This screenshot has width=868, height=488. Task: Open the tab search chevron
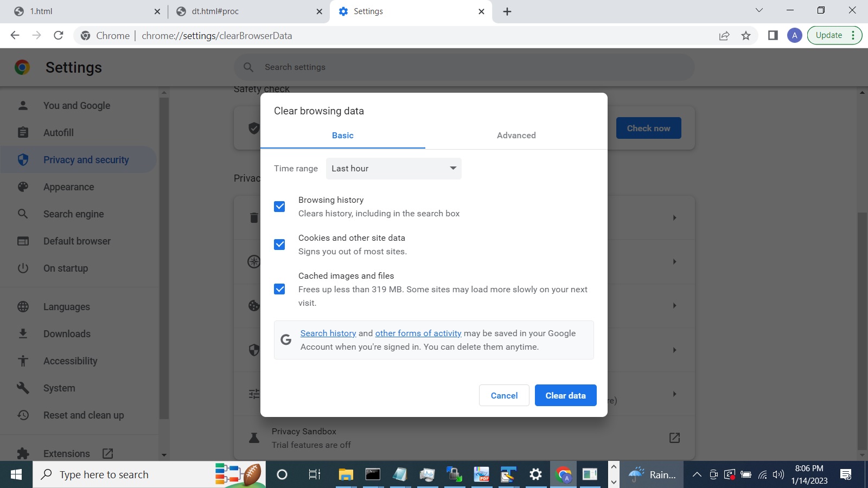tap(759, 11)
